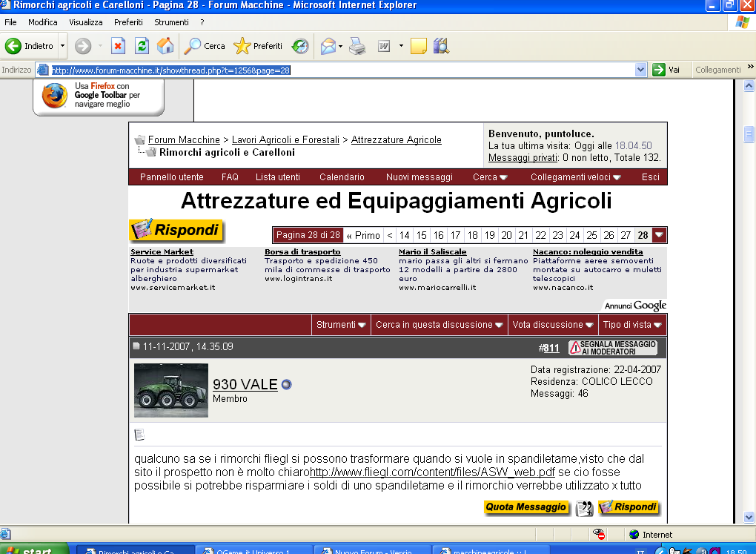Open the address bar URL history dropdown

(x=641, y=70)
